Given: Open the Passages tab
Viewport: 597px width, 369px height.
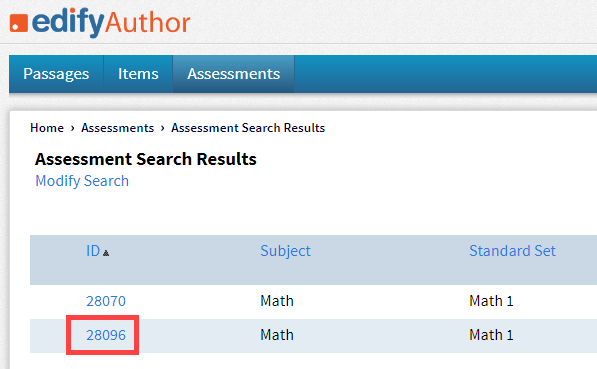Looking at the screenshot, I should click(56, 74).
